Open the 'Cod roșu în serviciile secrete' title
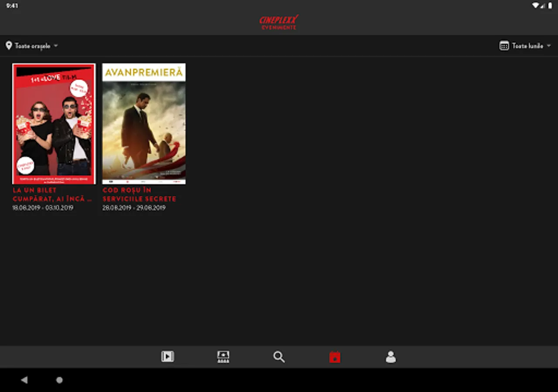 [139, 194]
